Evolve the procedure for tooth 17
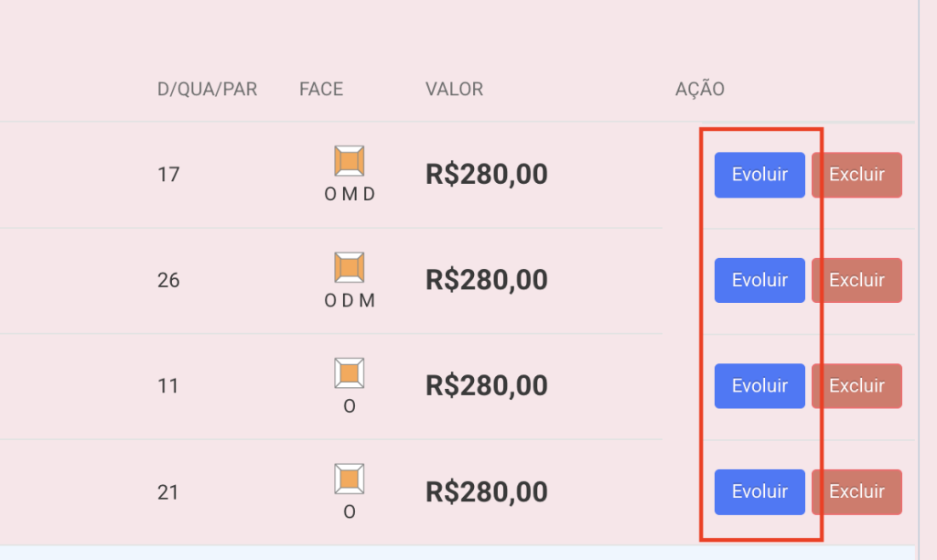 pos(759,175)
